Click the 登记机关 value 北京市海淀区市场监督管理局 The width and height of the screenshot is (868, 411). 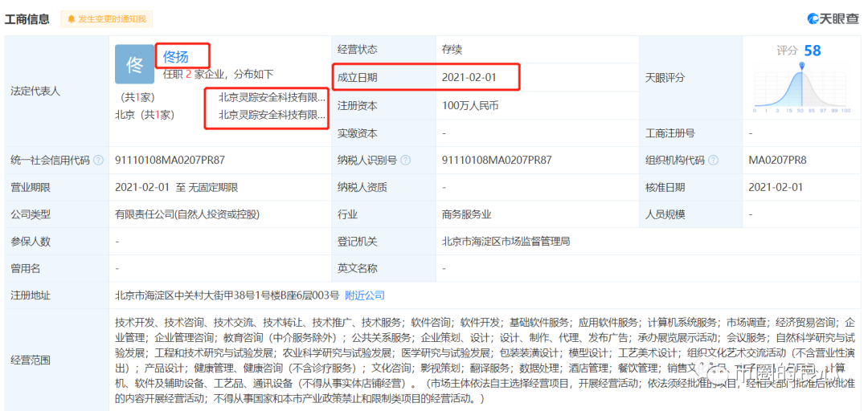click(506, 242)
